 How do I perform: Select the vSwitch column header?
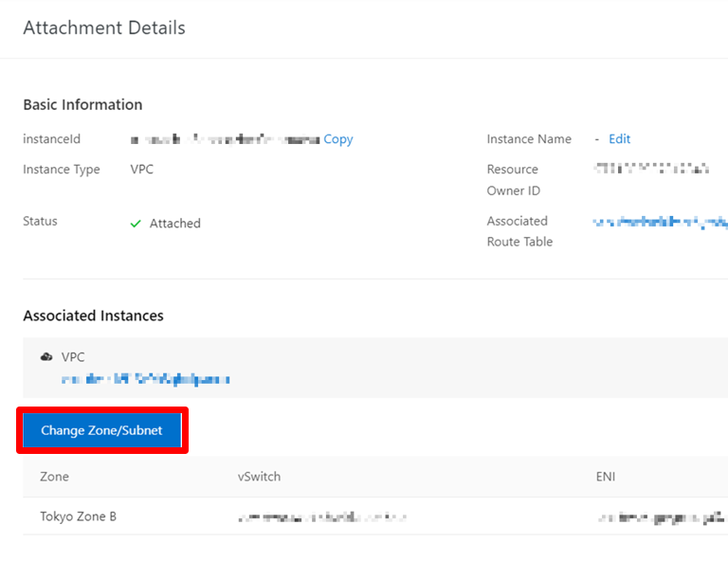coord(259,477)
